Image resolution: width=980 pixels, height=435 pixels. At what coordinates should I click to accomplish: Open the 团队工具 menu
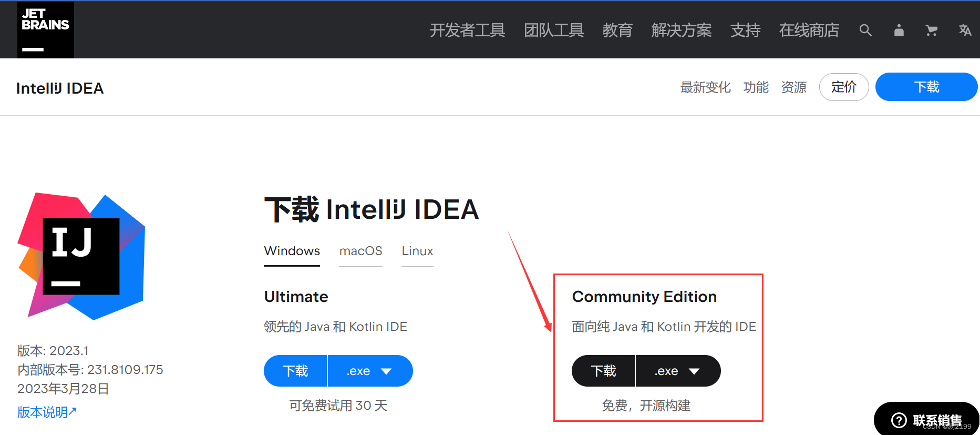(x=554, y=31)
